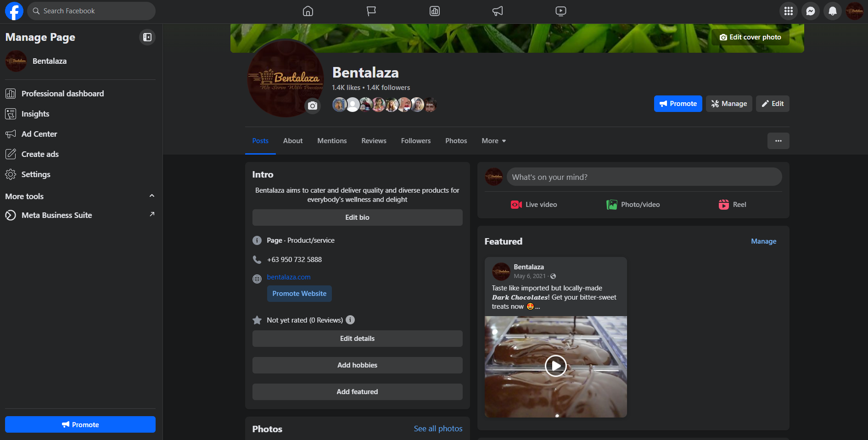This screenshot has width=868, height=440.
Task: Click the Manage link in Featured section
Action: [x=764, y=241]
